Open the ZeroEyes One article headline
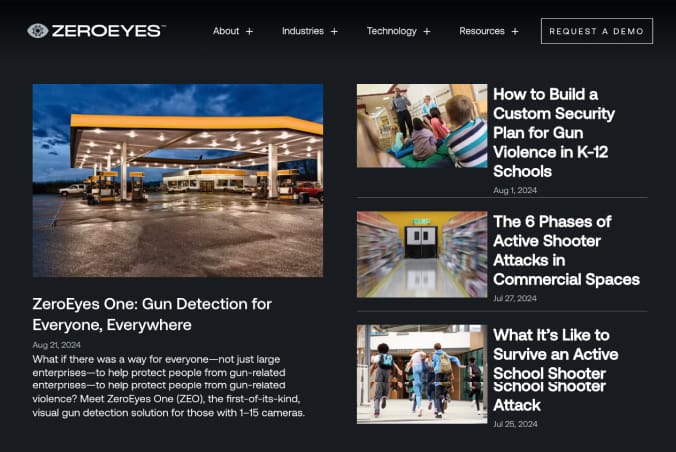Image resolution: width=676 pixels, height=452 pixels. click(x=152, y=314)
